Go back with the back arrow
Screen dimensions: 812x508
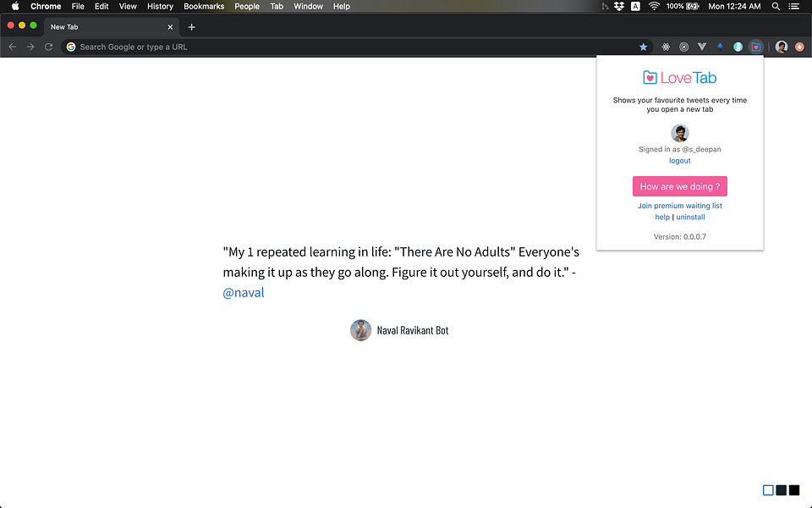tap(13, 47)
